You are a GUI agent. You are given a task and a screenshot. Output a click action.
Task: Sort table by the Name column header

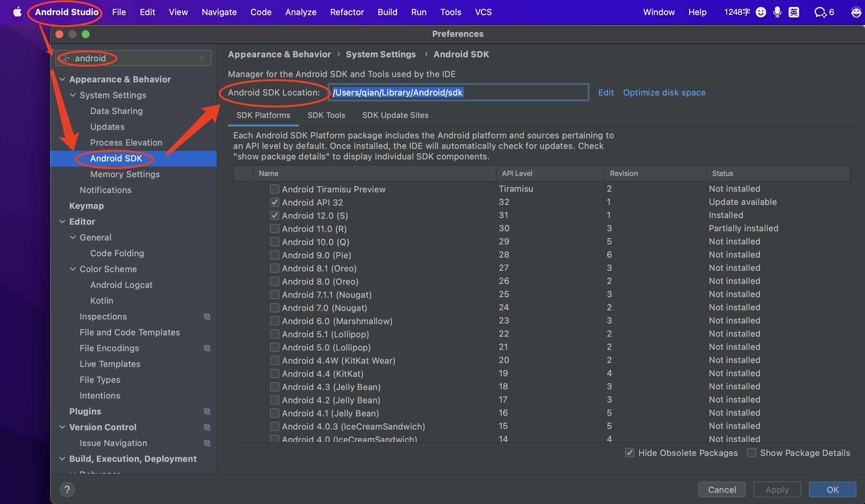click(x=375, y=173)
